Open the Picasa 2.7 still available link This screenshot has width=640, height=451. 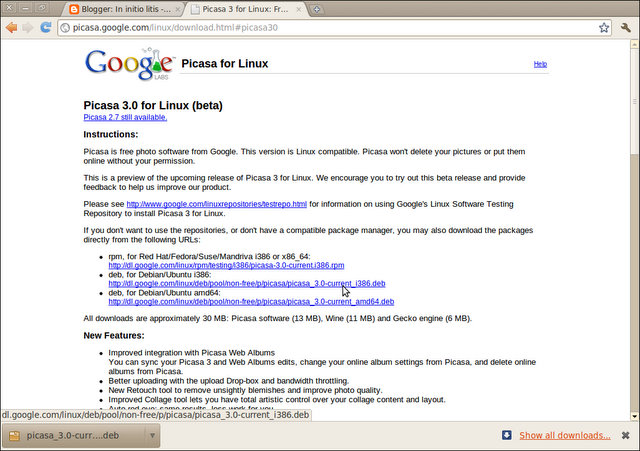125,117
